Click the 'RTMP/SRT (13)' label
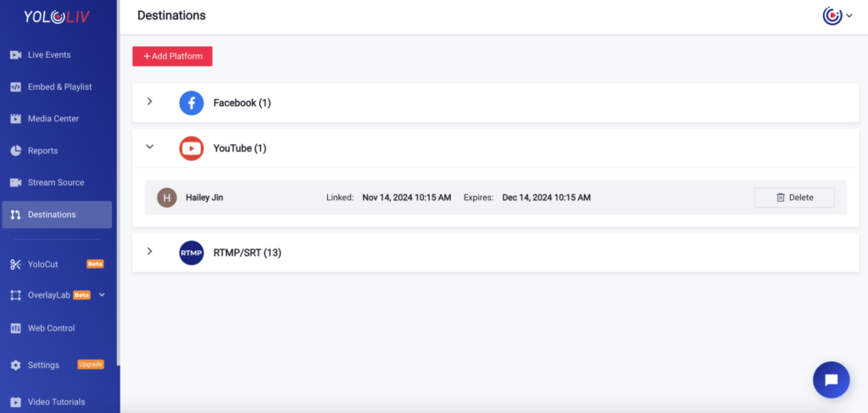 click(x=248, y=253)
